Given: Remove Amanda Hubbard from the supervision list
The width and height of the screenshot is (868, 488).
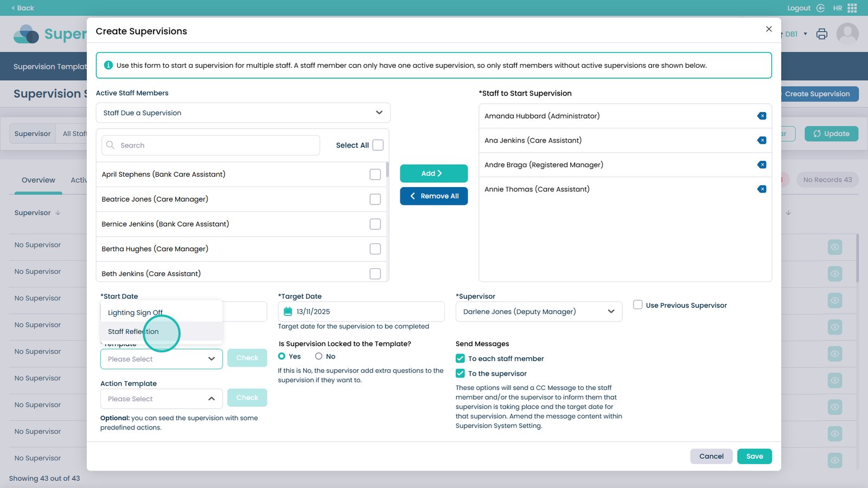Looking at the screenshot, I should coord(762,116).
